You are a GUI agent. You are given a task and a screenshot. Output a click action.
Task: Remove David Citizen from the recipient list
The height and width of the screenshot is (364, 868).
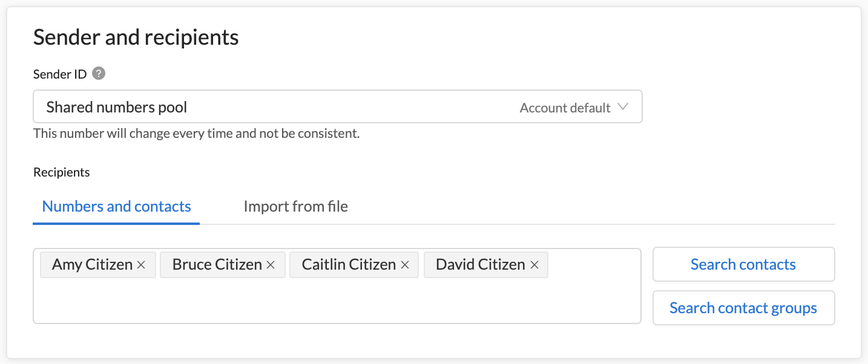click(534, 265)
